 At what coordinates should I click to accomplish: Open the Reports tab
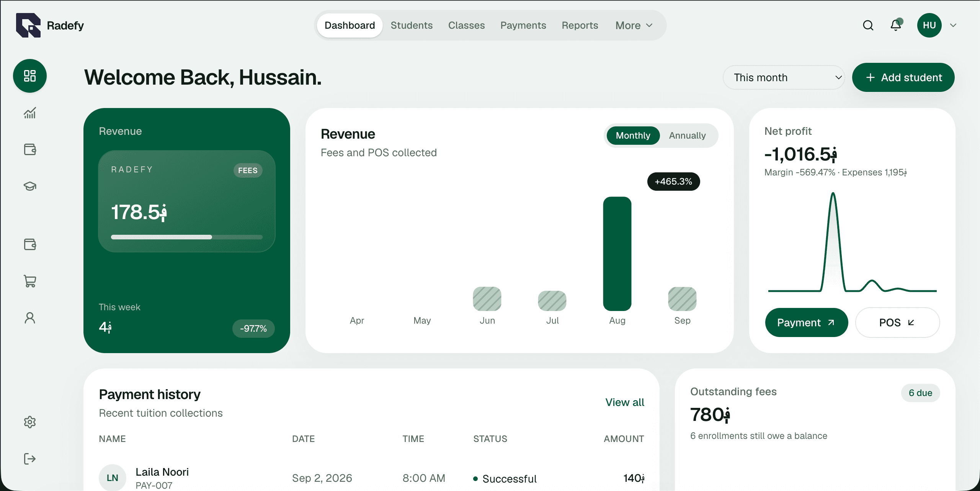(580, 25)
